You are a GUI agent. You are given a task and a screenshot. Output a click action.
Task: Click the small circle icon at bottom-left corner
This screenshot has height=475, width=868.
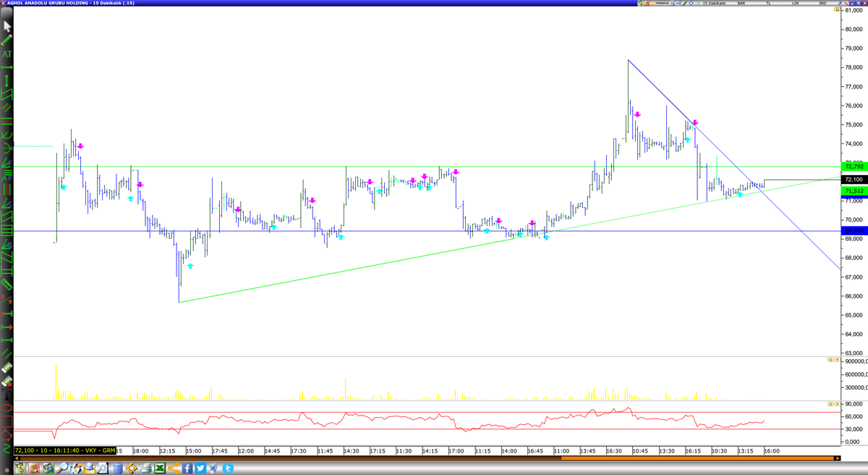[7, 470]
